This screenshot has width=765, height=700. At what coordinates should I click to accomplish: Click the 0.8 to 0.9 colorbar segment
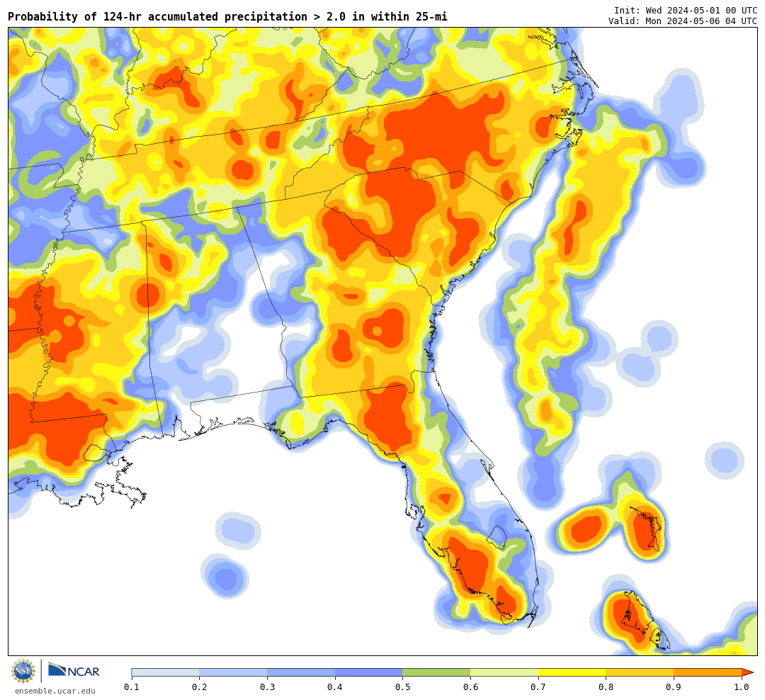640,672
